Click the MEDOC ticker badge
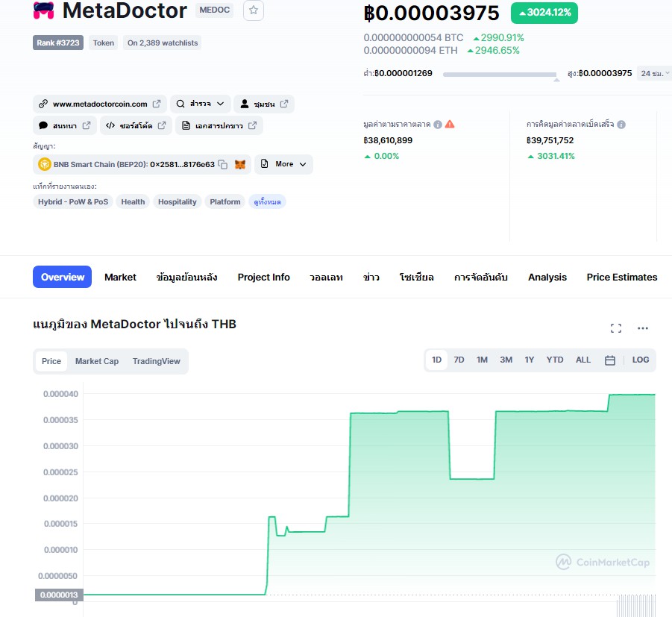 point(214,10)
